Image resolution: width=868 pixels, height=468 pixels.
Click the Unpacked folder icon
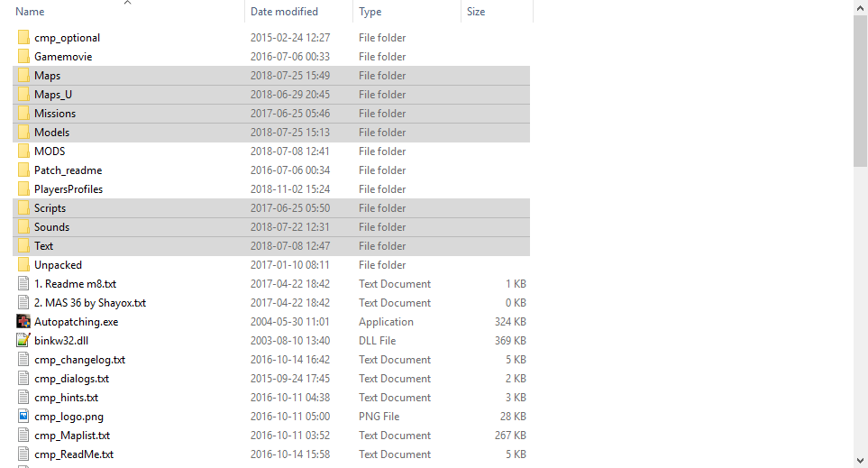click(x=23, y=265)
